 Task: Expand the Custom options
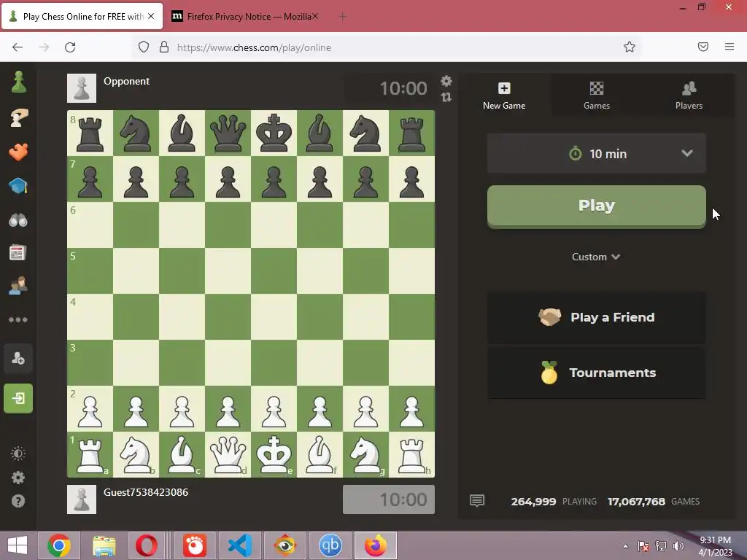[596, 257]
